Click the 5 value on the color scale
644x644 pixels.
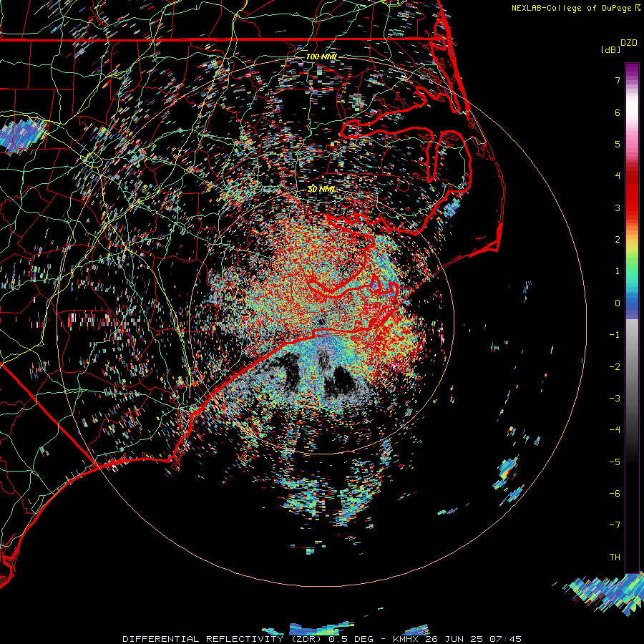[618, 144]
